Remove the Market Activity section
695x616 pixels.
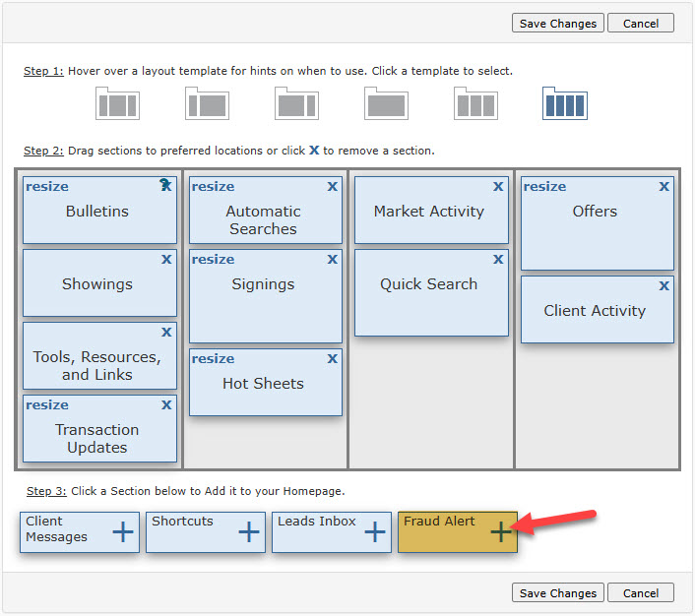[498, 187]
